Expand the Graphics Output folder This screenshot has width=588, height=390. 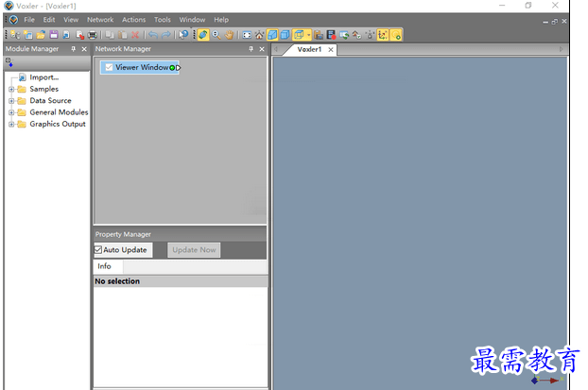(x=11, y=124)
